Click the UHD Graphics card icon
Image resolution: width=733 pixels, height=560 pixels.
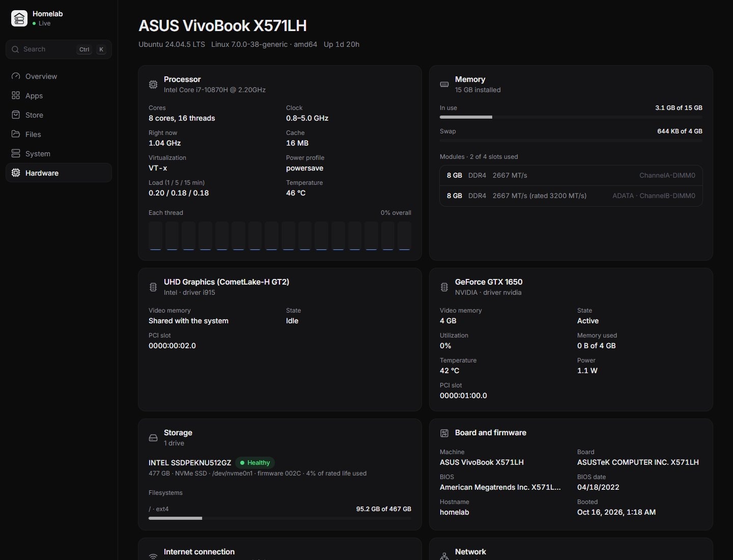pos(153,287)
